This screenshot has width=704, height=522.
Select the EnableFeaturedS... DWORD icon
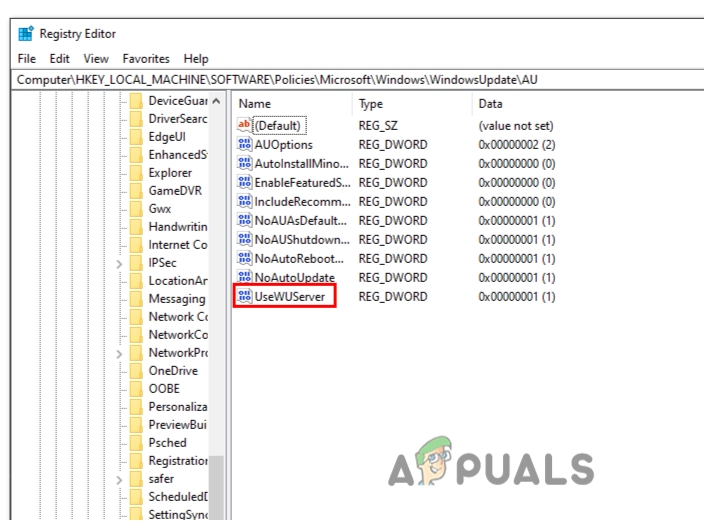244,182
